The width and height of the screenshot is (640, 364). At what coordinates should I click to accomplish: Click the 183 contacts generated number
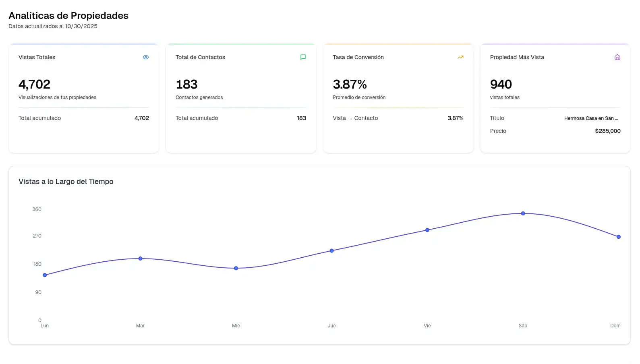tap(186, 84)
